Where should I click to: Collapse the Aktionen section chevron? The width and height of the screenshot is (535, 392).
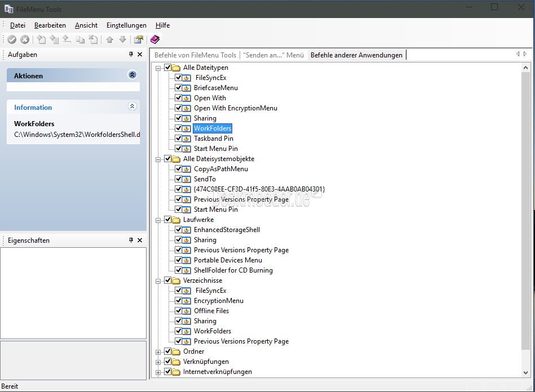132,75
